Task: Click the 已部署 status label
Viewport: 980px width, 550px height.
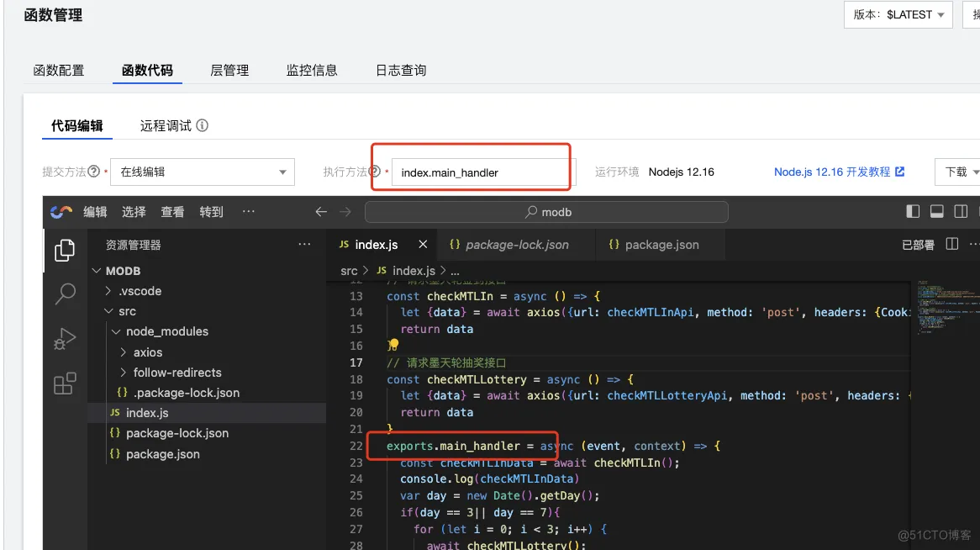Action: pyautogui.click(x=918, y=245)
